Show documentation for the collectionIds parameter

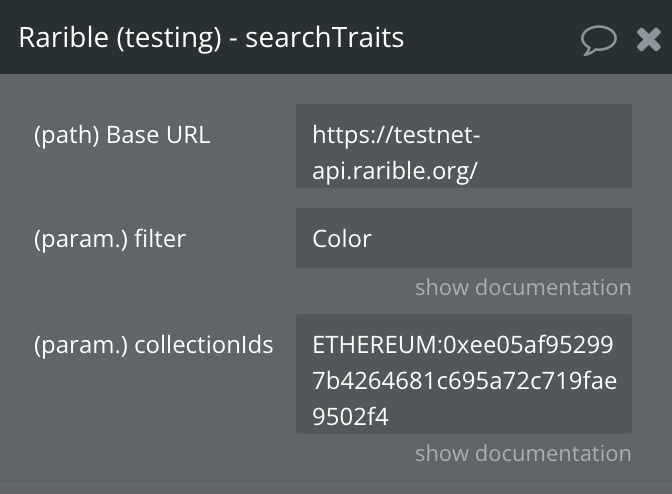tap(523, 453)
